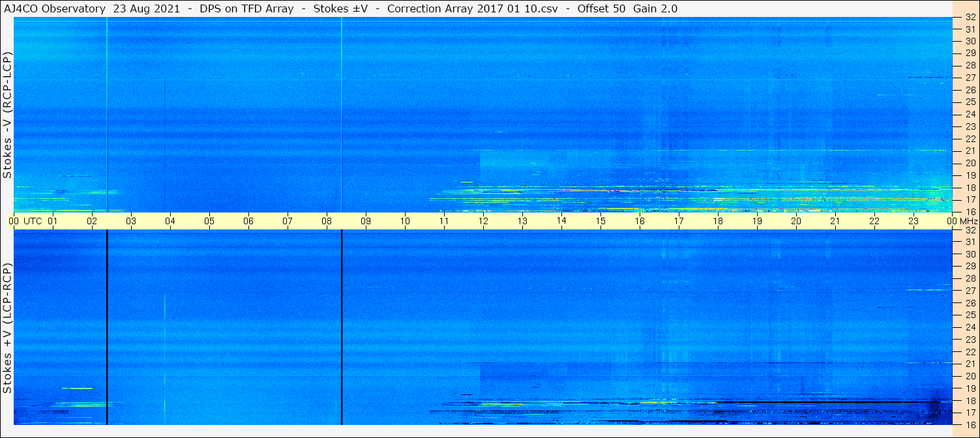Click the 'Gain 2.0' header value

[655, 8]
